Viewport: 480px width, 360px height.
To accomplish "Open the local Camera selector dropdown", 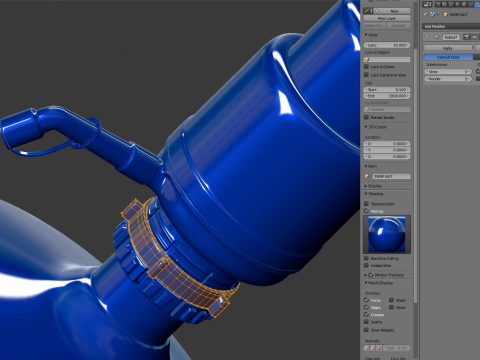I will (x=387, y=109).
